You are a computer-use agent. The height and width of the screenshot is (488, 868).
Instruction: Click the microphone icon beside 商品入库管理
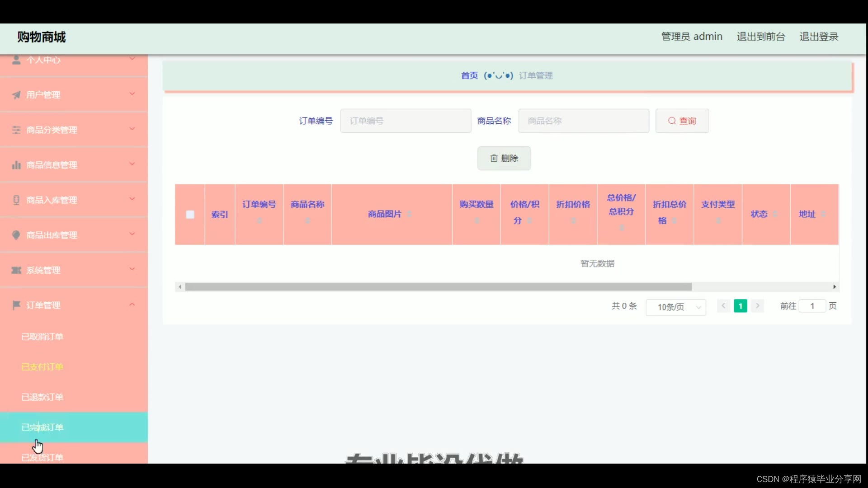point(16,200)
